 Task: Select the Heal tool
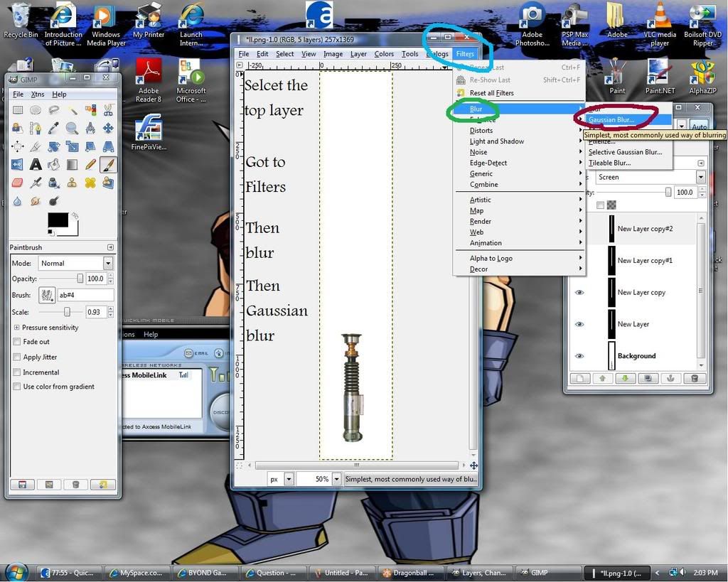pos(90,183)
